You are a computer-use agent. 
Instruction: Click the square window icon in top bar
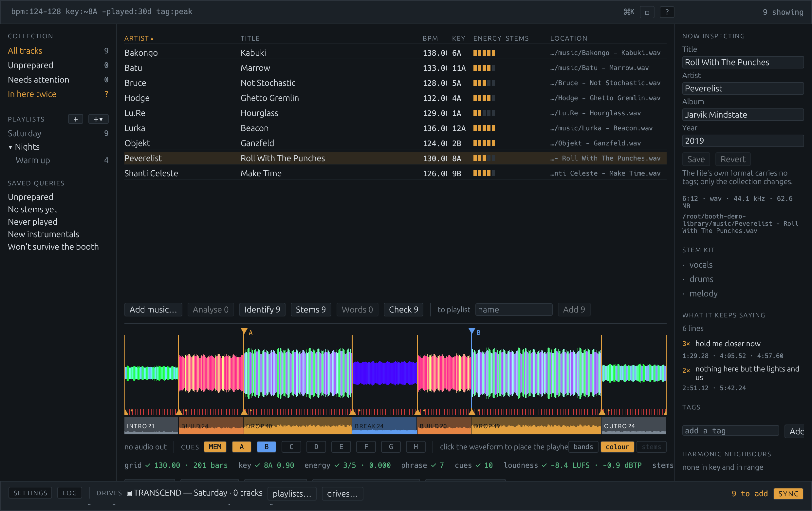(x=647, y=12)
